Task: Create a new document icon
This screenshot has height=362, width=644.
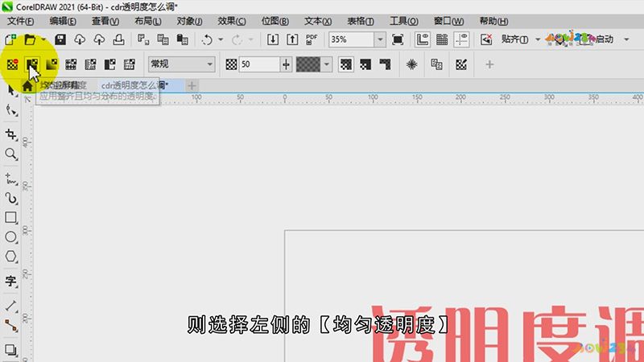Action: coord(10,39)
